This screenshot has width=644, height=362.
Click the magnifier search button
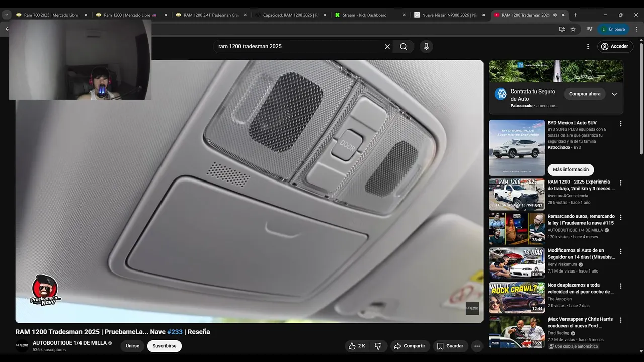404,46
